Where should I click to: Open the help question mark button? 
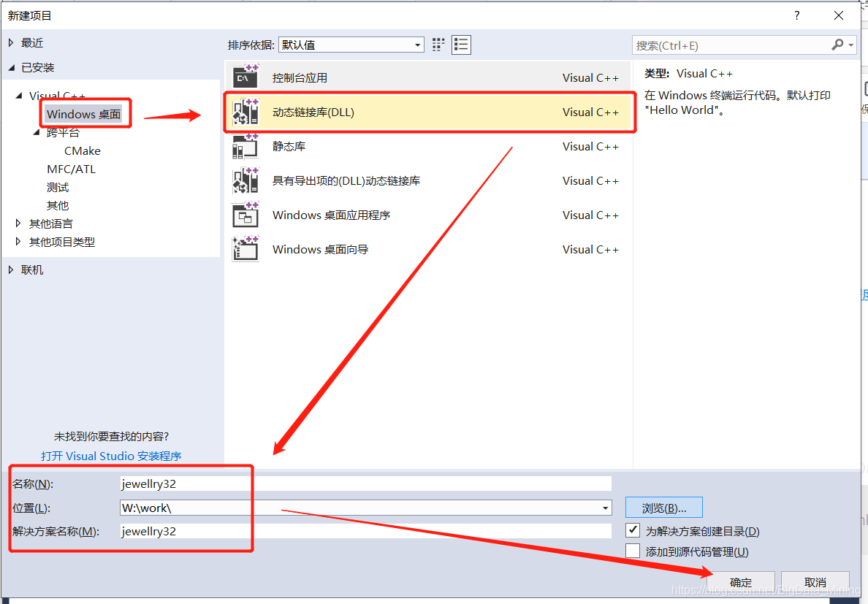796,15
